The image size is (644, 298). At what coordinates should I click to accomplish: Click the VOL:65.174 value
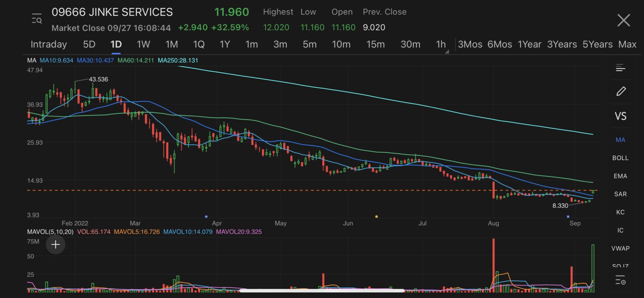click(94, 232)
